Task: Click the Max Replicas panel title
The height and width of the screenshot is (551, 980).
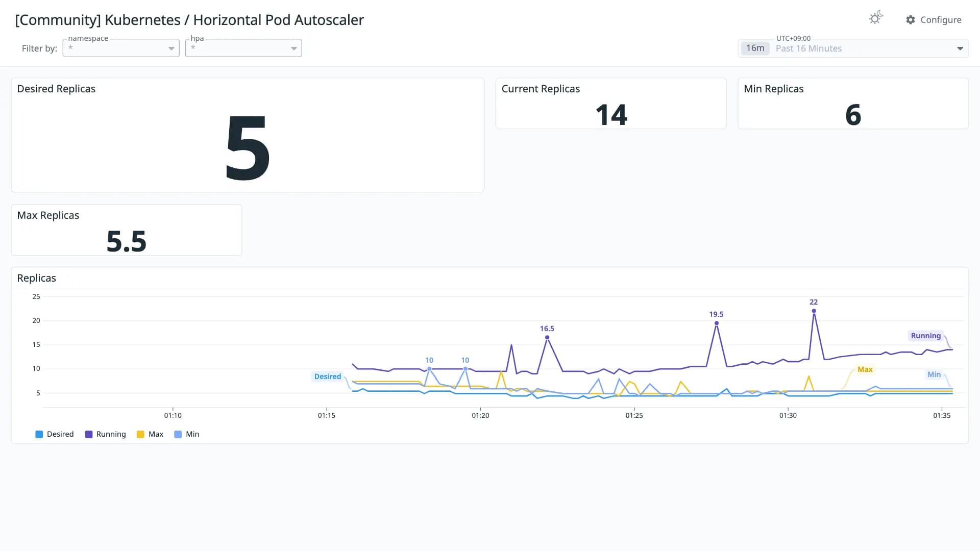Action: pyautogui.click(x=48, y=215)
